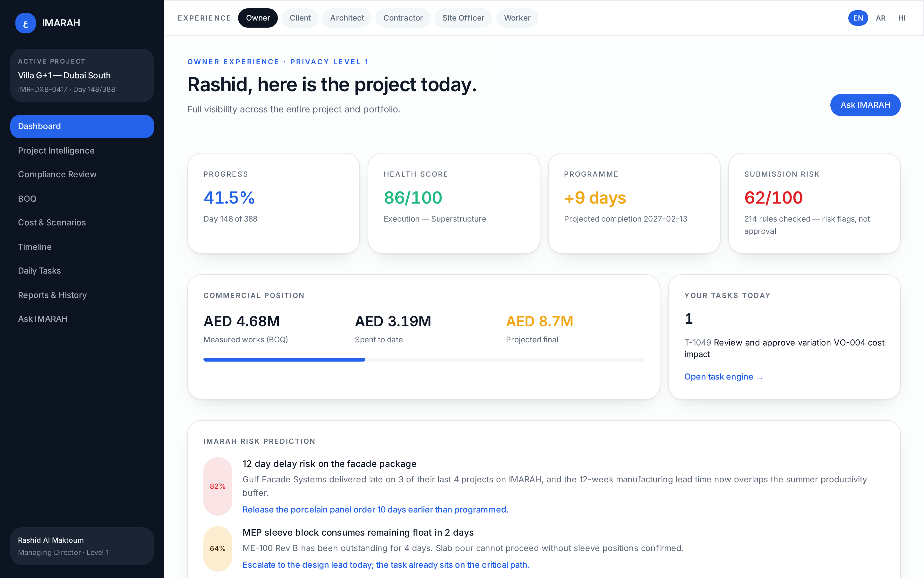Click AED 8.7M projected final value
This screenshot has height=578, width=924.
point(540,321)
